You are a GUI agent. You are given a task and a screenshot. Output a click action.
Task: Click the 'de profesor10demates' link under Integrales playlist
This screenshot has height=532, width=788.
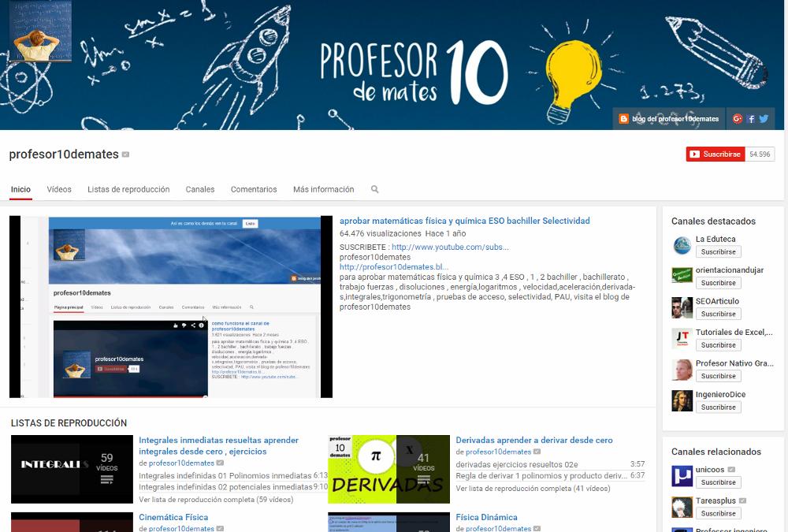click(181, 463)
